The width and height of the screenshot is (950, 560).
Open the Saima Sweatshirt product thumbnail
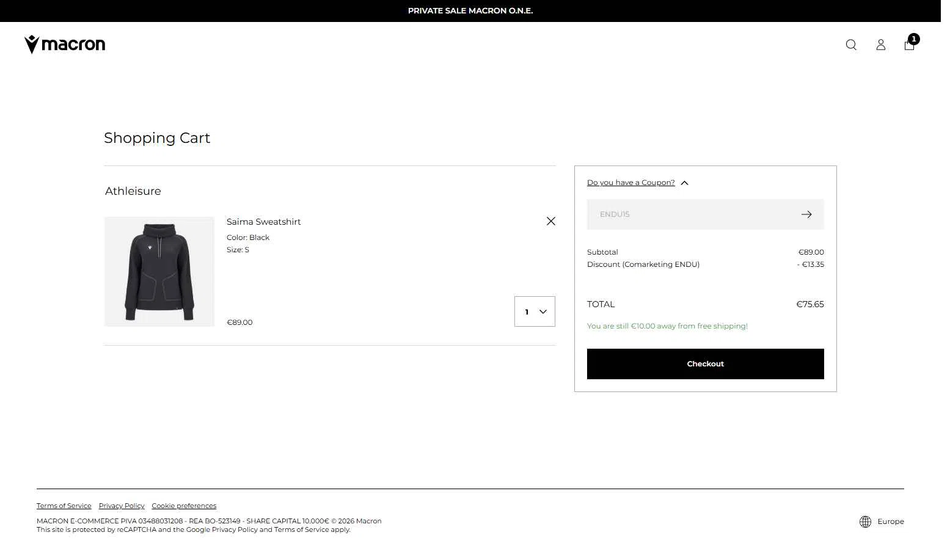coord(159,272)
